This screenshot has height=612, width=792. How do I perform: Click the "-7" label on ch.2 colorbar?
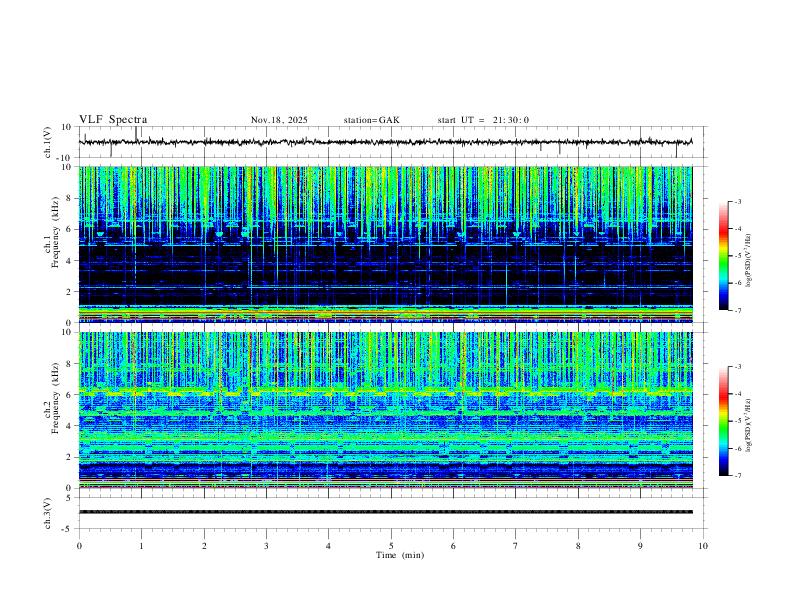[x=737, y=476]
